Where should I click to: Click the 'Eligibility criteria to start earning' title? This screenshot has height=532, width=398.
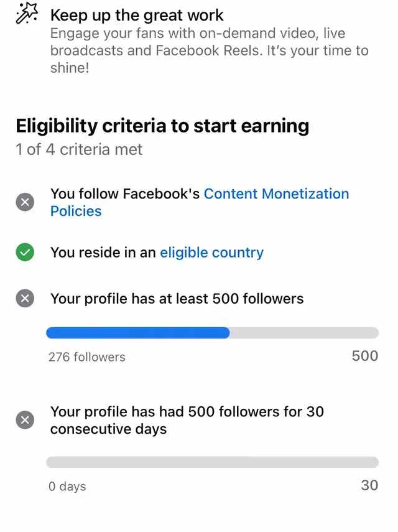click(162, 126)
